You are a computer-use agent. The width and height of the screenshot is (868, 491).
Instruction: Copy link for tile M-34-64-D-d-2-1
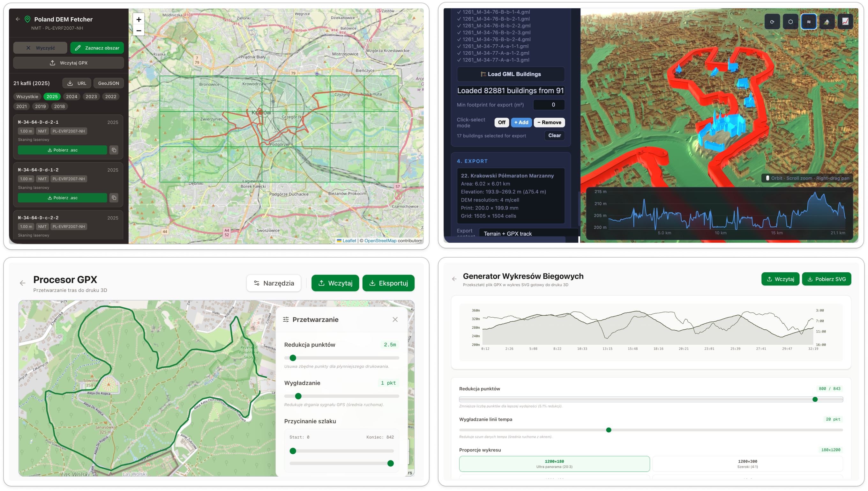tap(114, 150)
